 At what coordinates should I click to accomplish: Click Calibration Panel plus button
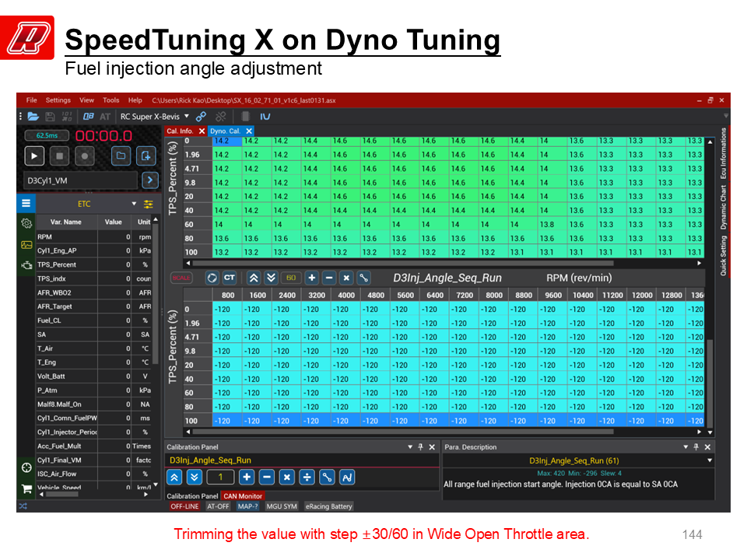tap(247, 477)
